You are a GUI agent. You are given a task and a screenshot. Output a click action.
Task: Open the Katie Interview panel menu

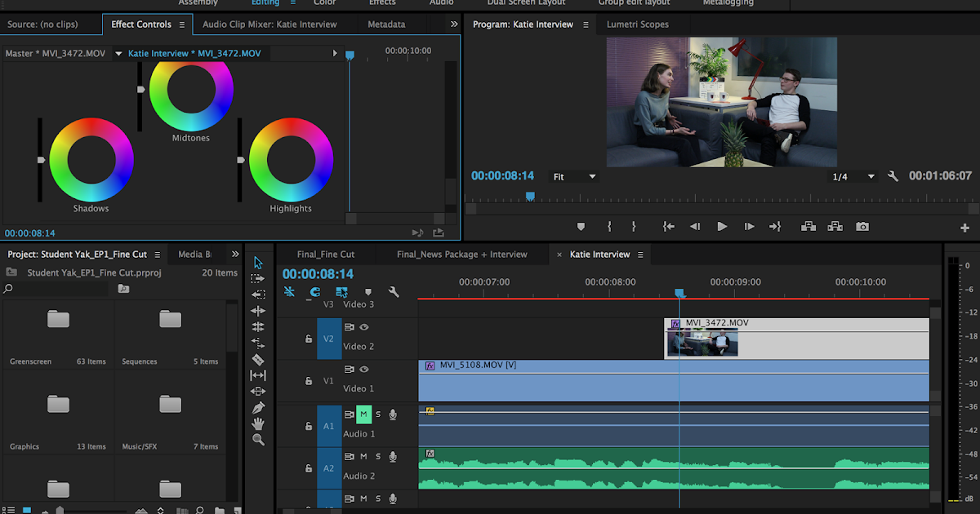click(642, 254)
